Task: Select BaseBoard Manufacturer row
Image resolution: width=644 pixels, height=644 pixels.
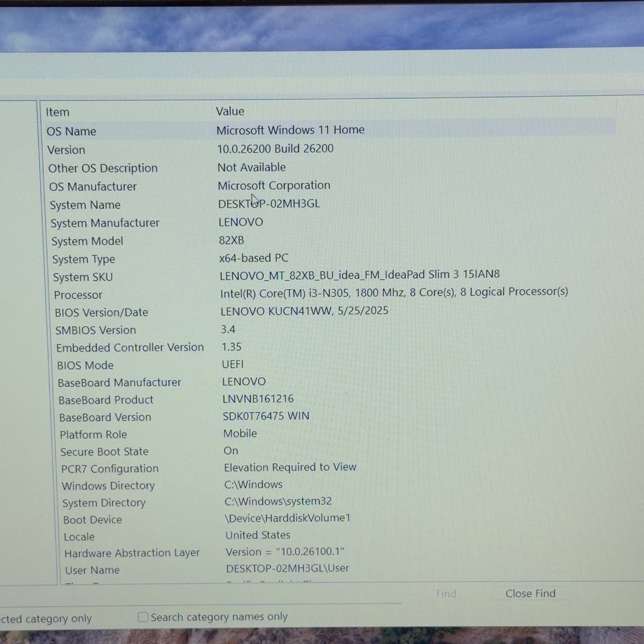Action: click(120, 382)
